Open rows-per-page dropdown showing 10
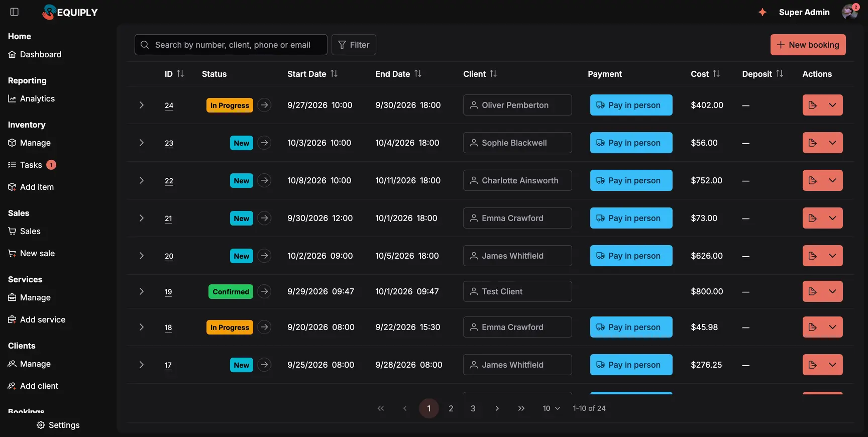 click(x=551, y=408)
